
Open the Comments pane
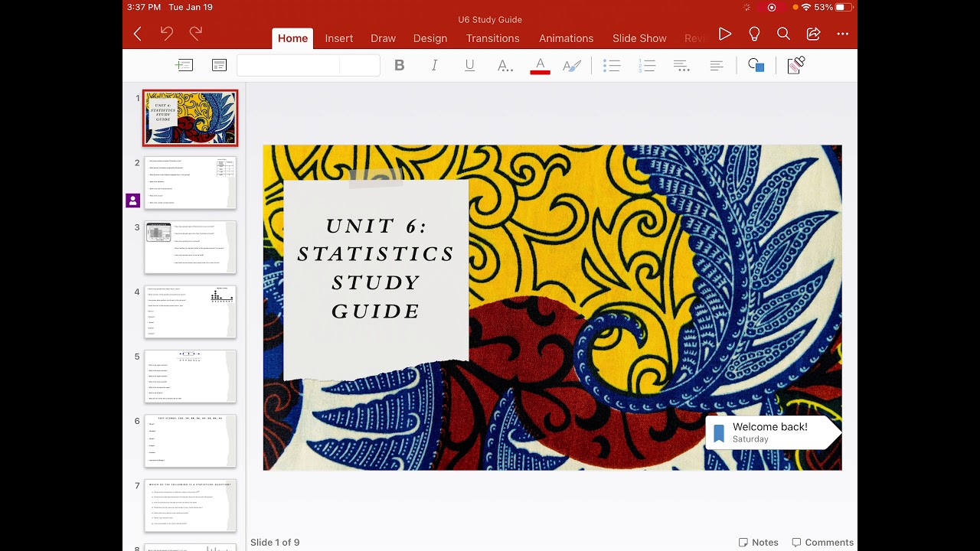822,542
